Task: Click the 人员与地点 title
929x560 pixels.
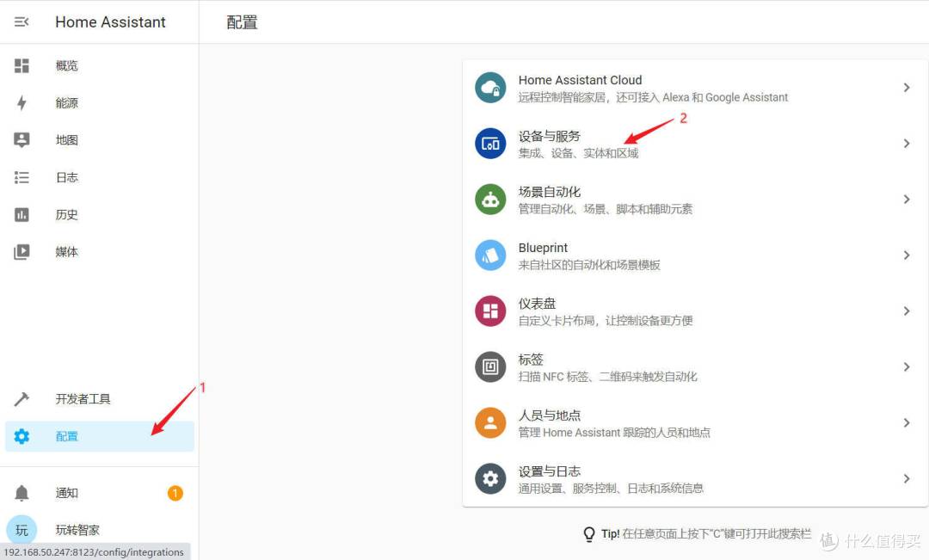Action: 549,415
